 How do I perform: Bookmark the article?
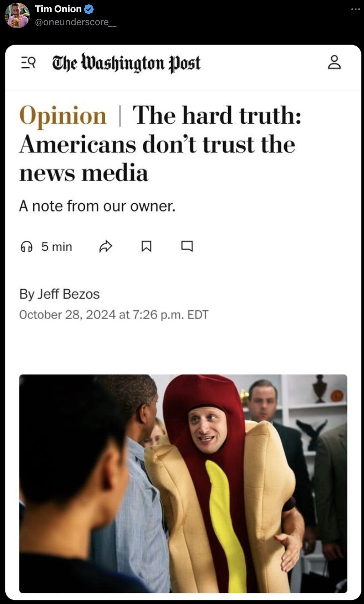click(x=146, y=246)
